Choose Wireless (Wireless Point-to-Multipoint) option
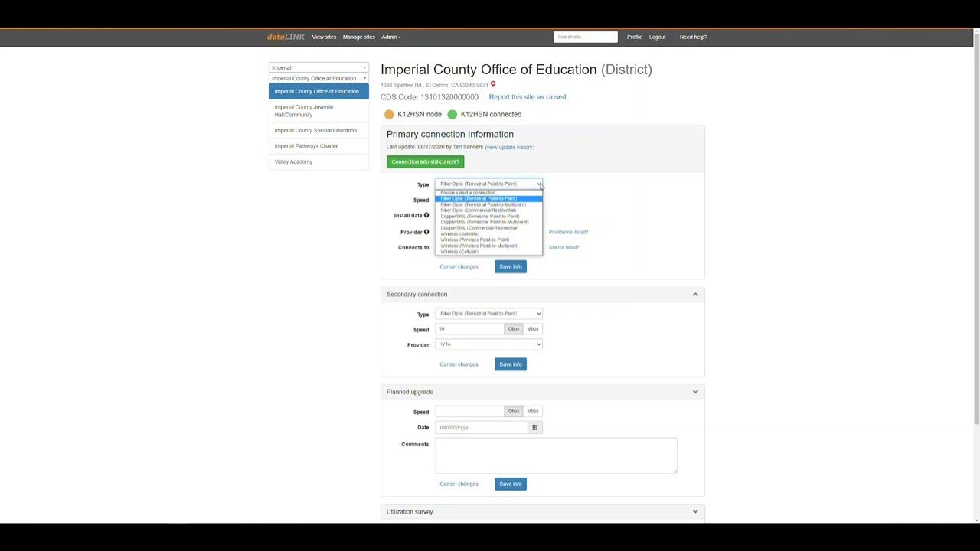Image resolution: width=980 pixels, height=551 pixels. tap(488, 246)
